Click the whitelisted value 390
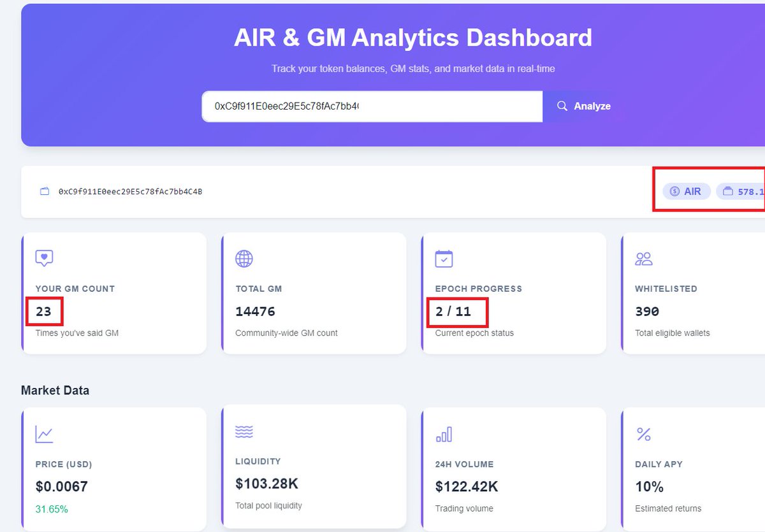This screenshot has height=532, width=765. (x=647, y=312)
